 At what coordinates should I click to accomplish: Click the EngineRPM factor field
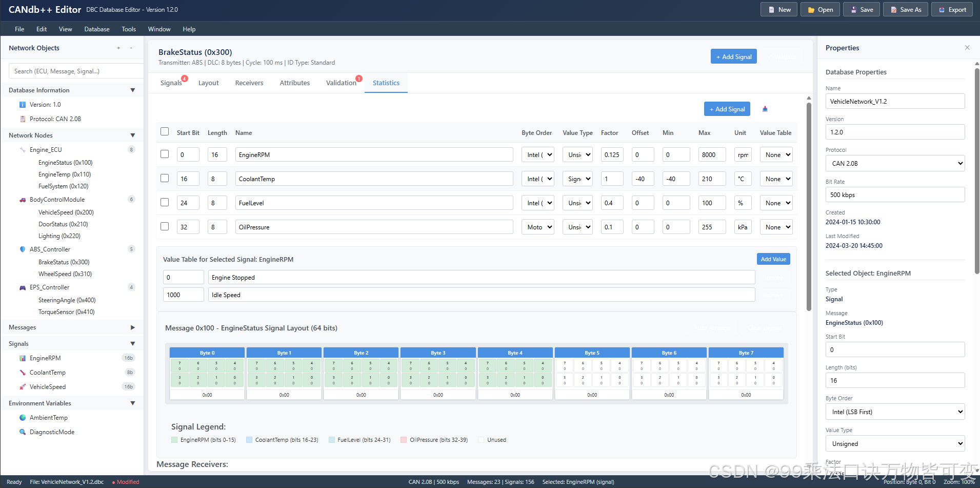point(612,155)
